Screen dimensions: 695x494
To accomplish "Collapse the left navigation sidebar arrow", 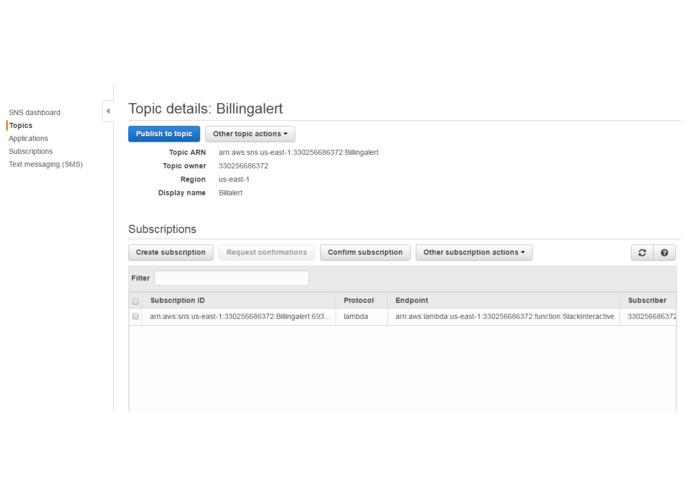I will 108,111.
